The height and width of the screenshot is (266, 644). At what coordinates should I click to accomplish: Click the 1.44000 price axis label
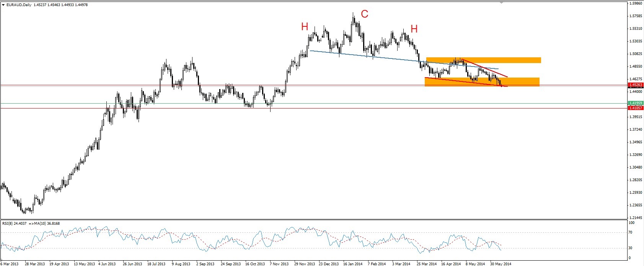point(636,92)
